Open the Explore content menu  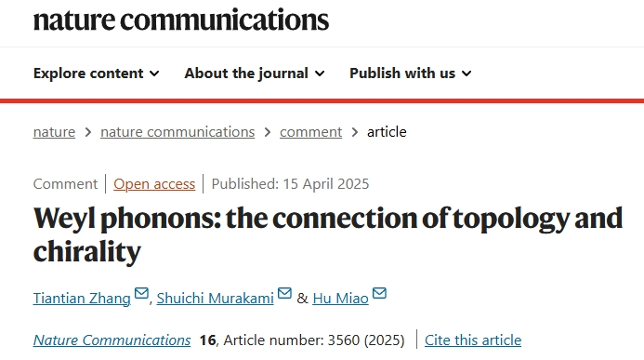[96, 73]
